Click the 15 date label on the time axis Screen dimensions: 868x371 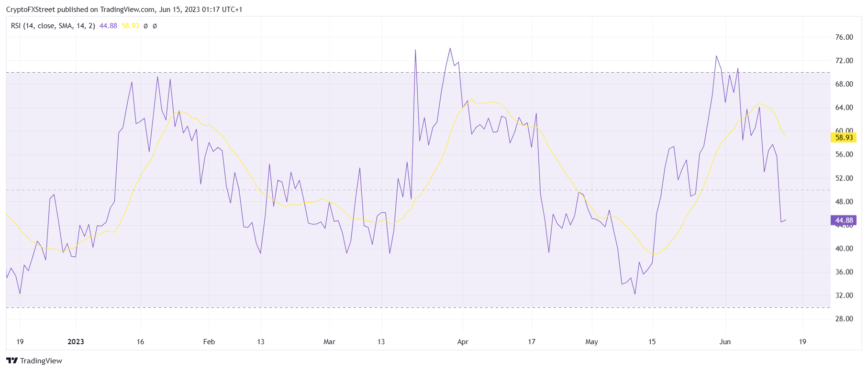(x=652, y=342)
